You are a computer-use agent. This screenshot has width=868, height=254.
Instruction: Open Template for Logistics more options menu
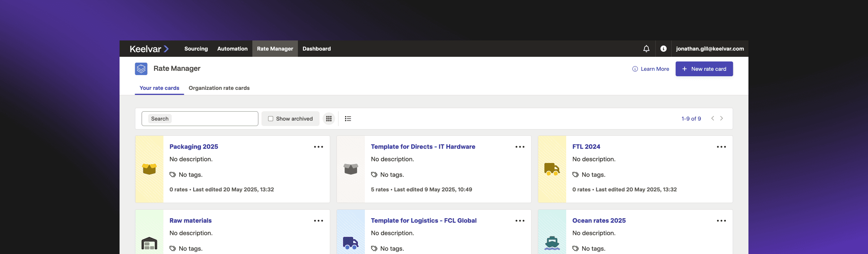click(520, 221)
